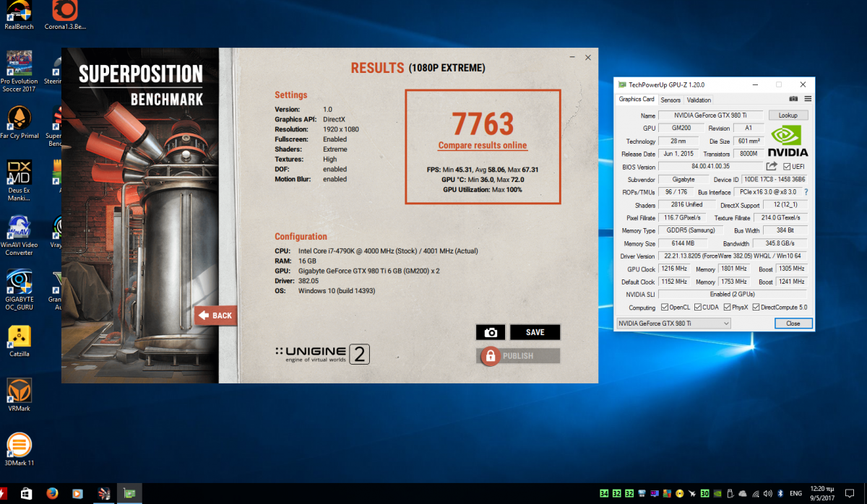Launch the WinAVI Video Converter shortcut

tap(19, 235)
